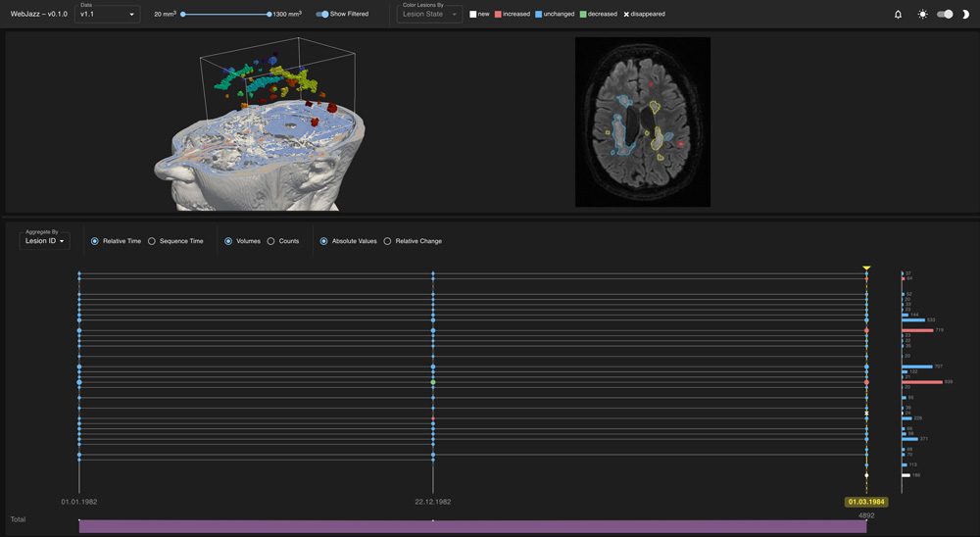This screenshot has width=980, height=537.
Task: Choose the Relative Change radio option
Action: point(388,241)
